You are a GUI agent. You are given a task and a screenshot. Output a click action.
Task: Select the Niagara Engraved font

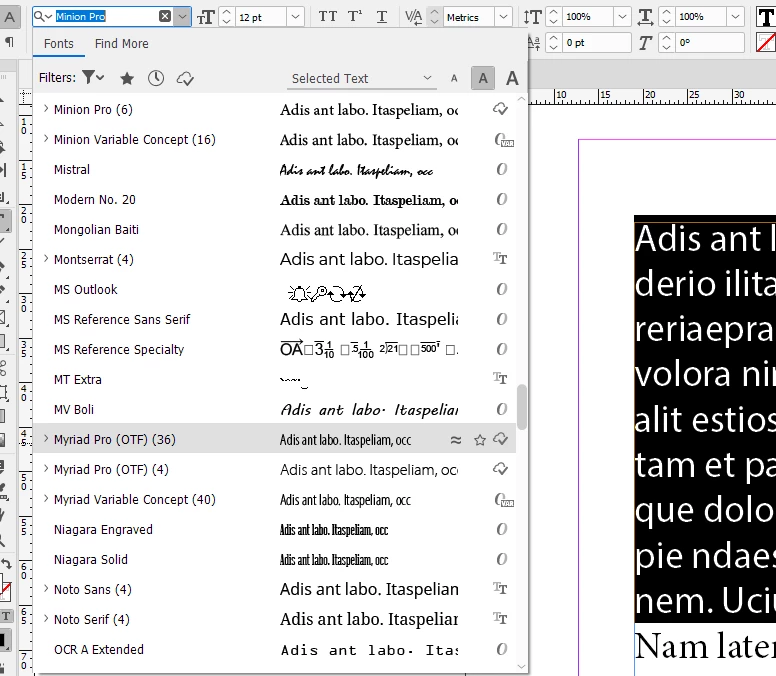pyautogui.click(x=274, y=530)
